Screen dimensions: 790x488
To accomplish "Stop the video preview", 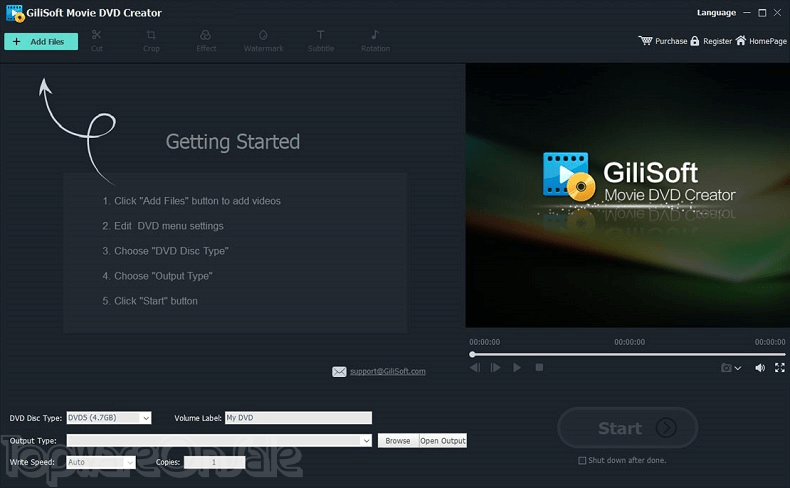I will tap(539, 368).
